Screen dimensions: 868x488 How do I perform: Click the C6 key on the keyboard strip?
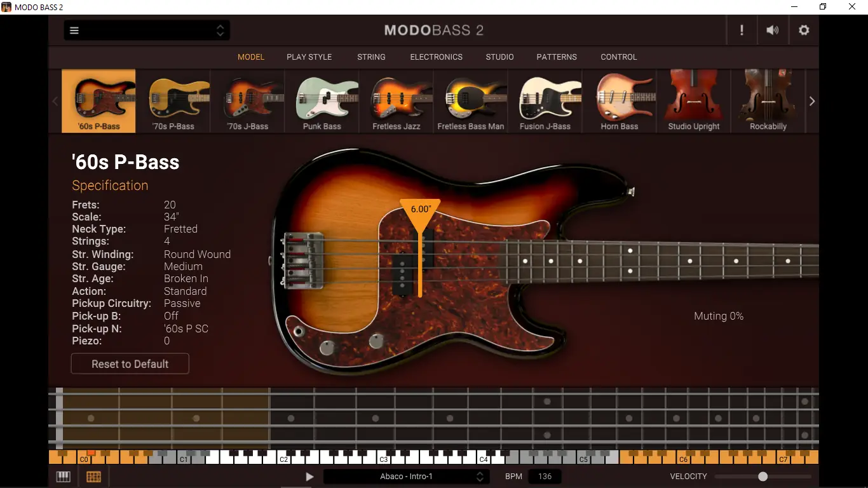(684, 457)
